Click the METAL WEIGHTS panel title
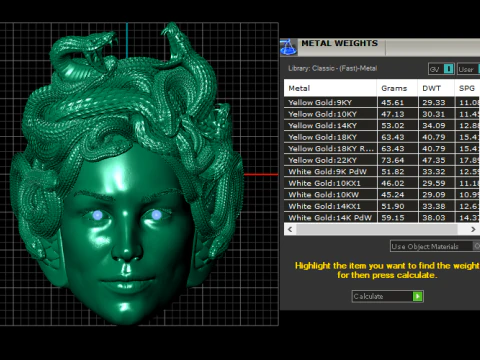 click(339, 43)
